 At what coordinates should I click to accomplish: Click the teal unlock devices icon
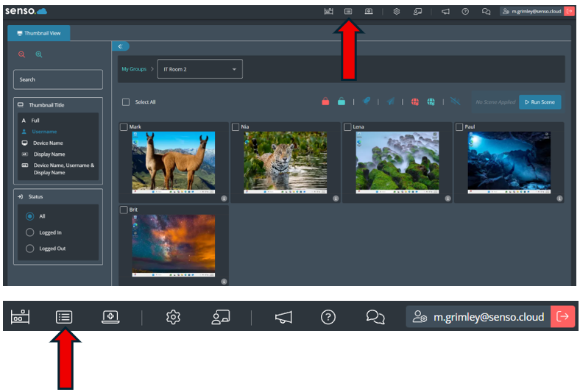pos(342,101)
